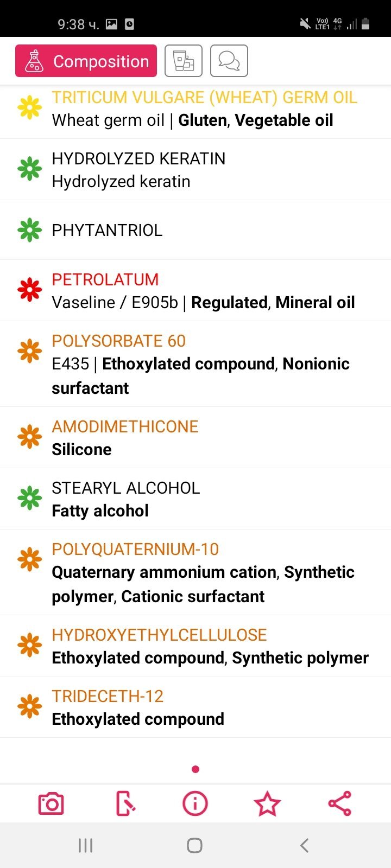Tap the pink page indicator dot
This screenshot has width=391, height=868.
tap(195, 769)
